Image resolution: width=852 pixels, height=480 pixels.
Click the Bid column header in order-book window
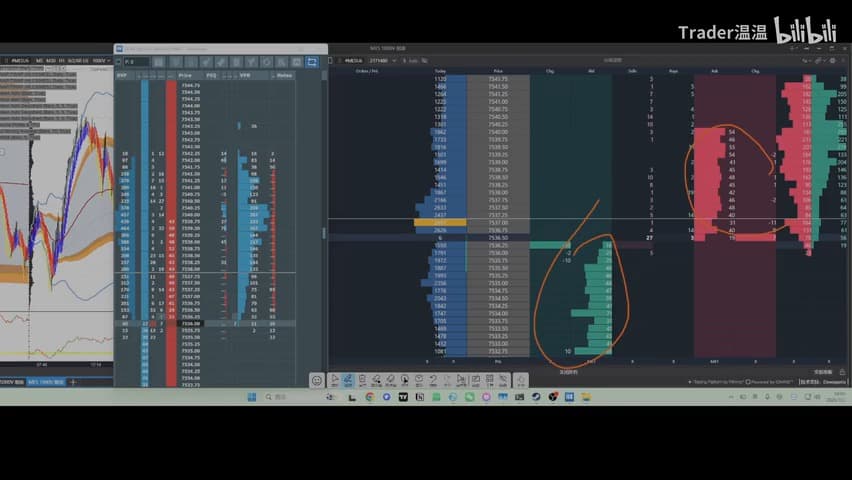coord(591,71)
